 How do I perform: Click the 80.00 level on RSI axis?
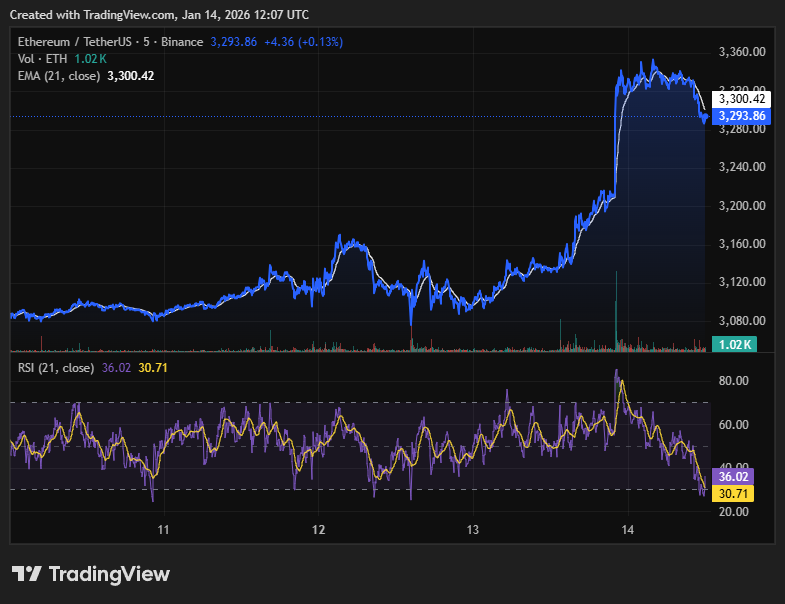click(733, 381)
